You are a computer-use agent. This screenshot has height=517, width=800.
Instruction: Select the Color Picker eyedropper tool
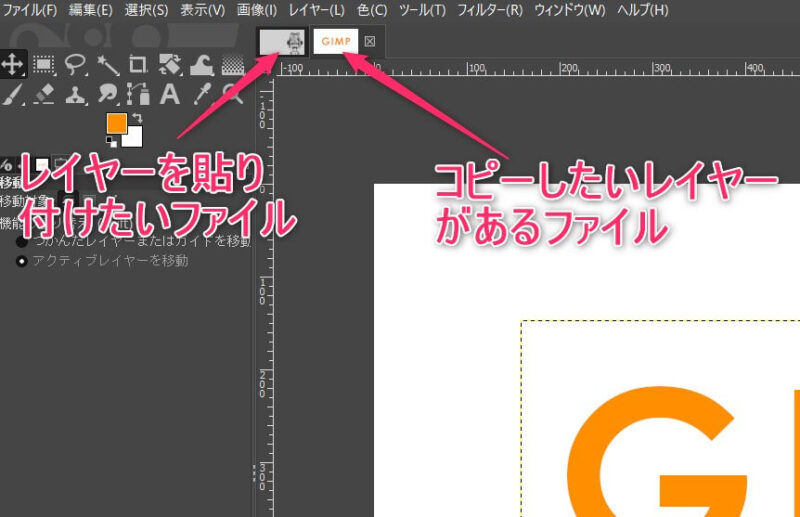tap(202, 94)
